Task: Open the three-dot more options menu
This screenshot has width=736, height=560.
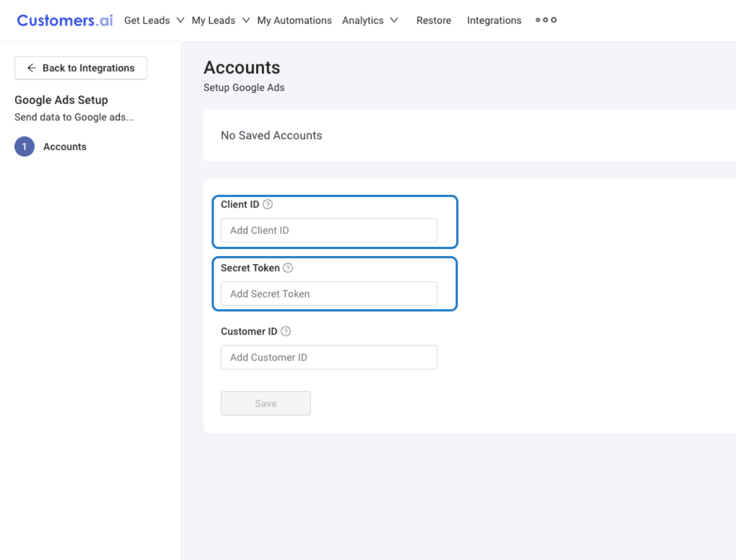Action: tap(546, 20)
